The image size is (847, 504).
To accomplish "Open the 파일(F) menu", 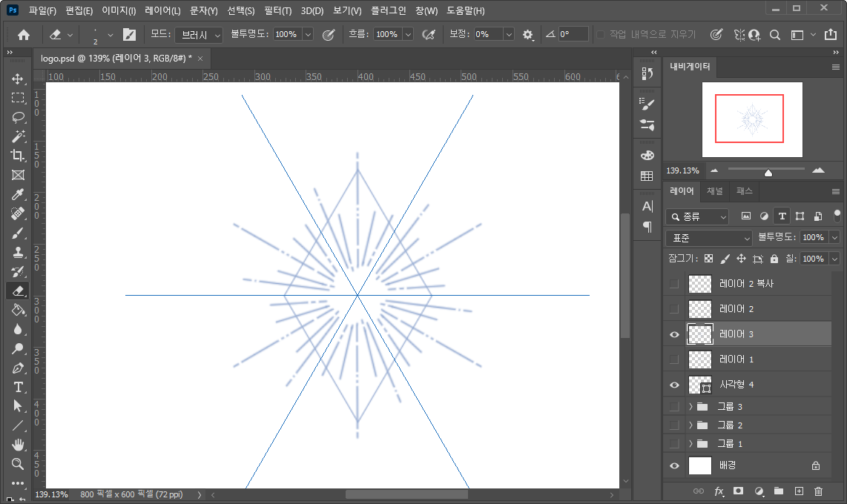I will tap(42, 11).
